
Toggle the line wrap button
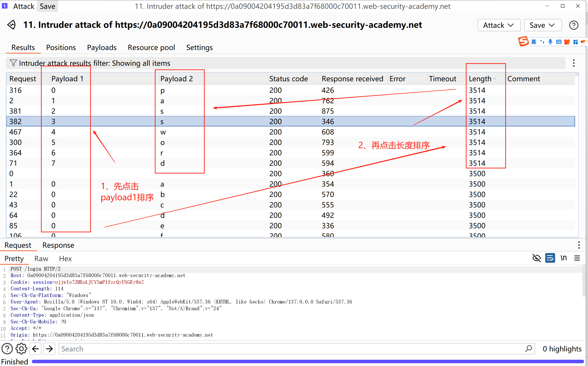(x=550, y=258)
